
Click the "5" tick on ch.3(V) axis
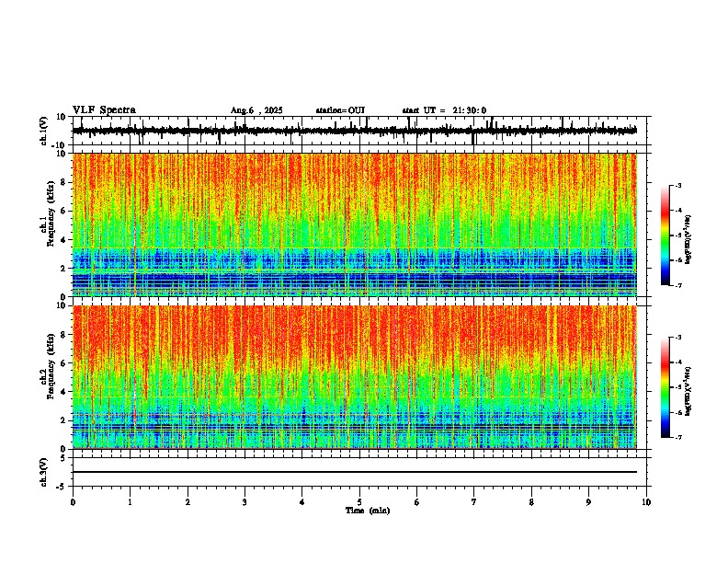[x=63, y=457]
